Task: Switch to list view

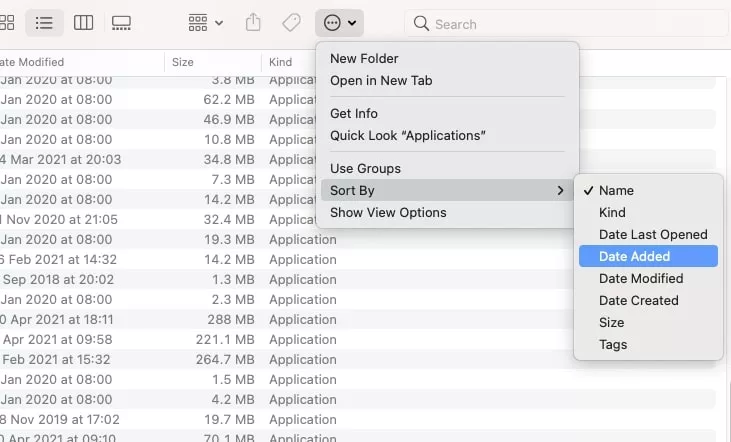Action: pyautogui.click(x=44, y=22)
